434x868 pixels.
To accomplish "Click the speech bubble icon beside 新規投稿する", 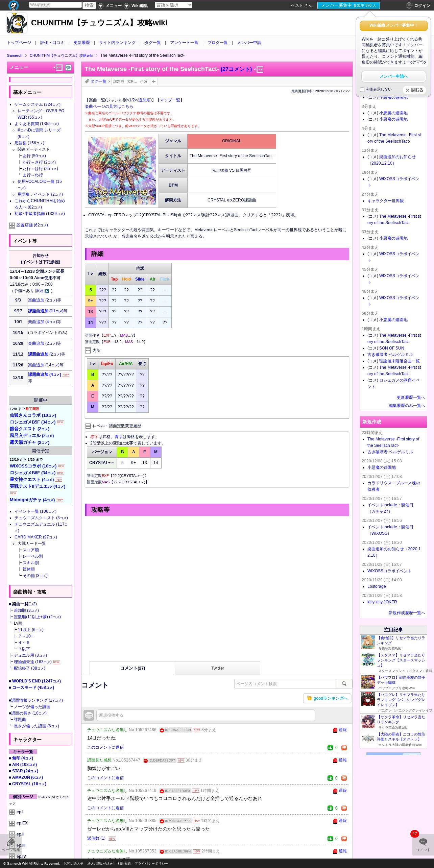I will tap(89, 715).
